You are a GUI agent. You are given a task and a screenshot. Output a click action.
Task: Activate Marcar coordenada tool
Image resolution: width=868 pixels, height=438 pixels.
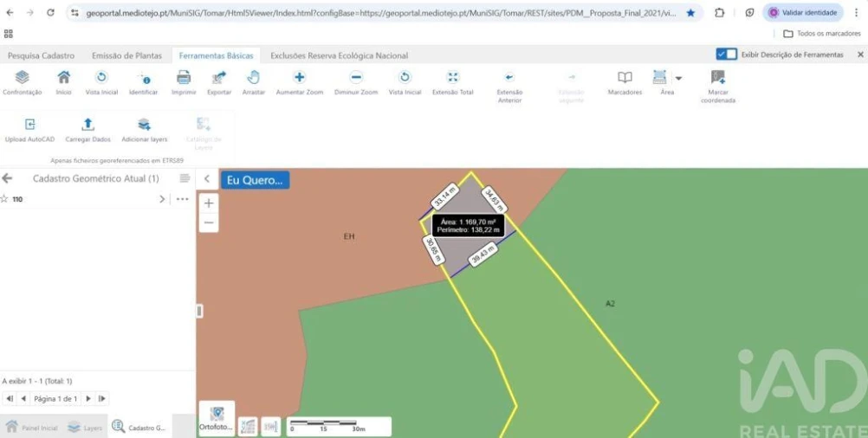[718, 87]
